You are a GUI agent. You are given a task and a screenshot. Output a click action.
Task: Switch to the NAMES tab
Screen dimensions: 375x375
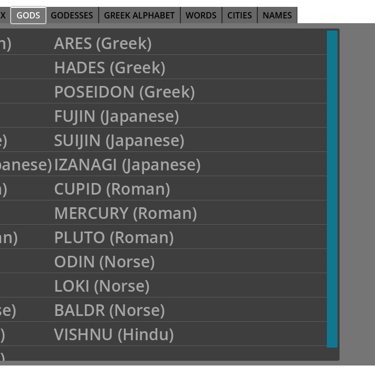pos(277,15)
